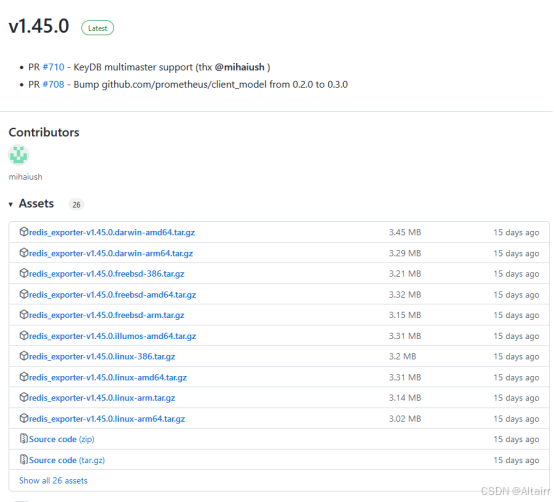Image resolution: width=554 pixels, height=502 pixels.
Task: Click the Latest release badge
Action: 98,28
